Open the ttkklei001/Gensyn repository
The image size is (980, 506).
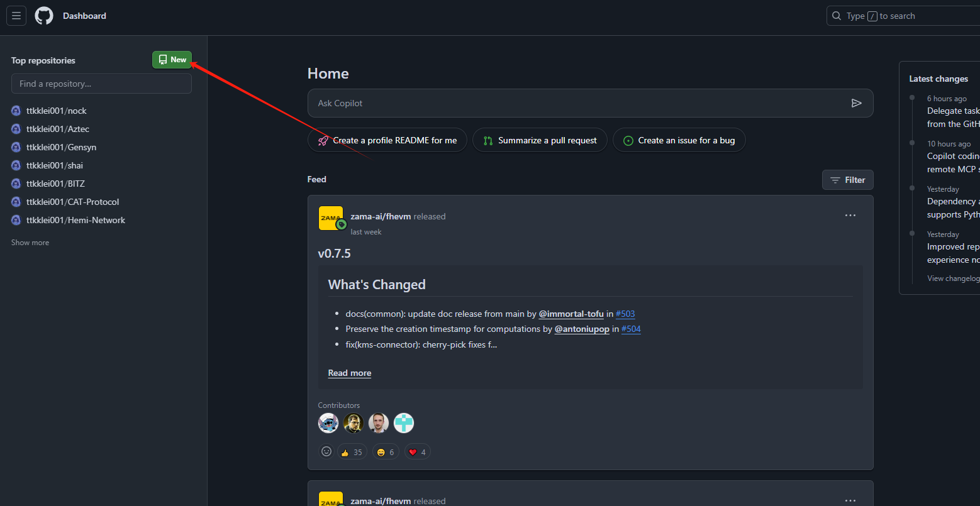click(x=61, y=147)
